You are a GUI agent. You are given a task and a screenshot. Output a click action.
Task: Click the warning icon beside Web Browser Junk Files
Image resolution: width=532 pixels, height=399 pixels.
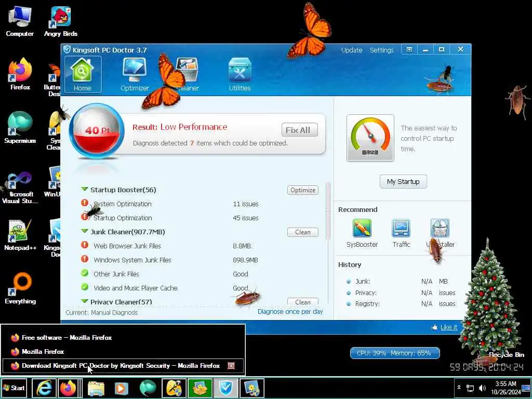pos(85,245)
